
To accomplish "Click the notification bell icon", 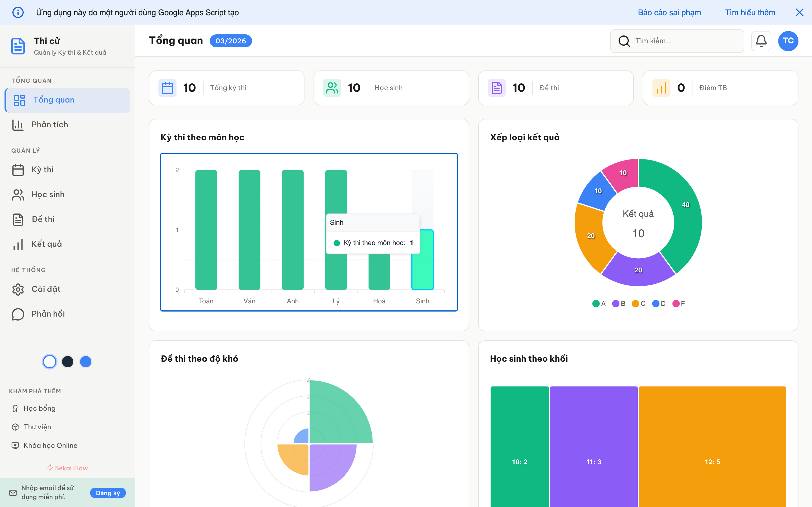I will coord(761,41).
